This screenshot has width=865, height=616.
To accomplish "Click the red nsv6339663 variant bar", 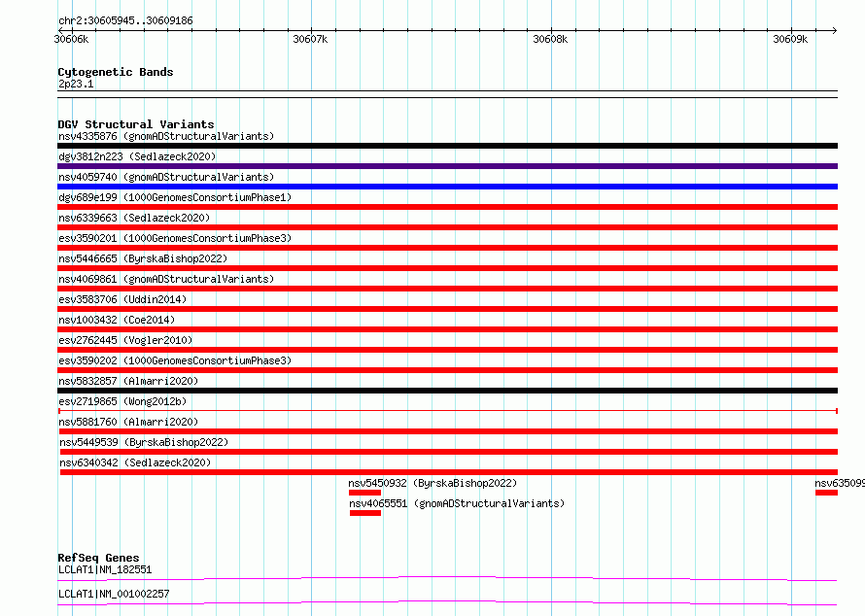I will (x=447, y=227).
